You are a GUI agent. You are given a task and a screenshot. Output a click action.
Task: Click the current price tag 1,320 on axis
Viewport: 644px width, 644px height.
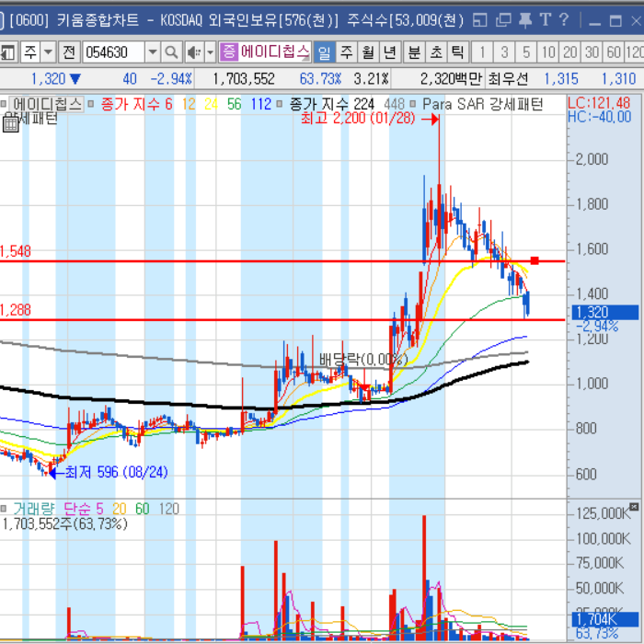[605, 312]
